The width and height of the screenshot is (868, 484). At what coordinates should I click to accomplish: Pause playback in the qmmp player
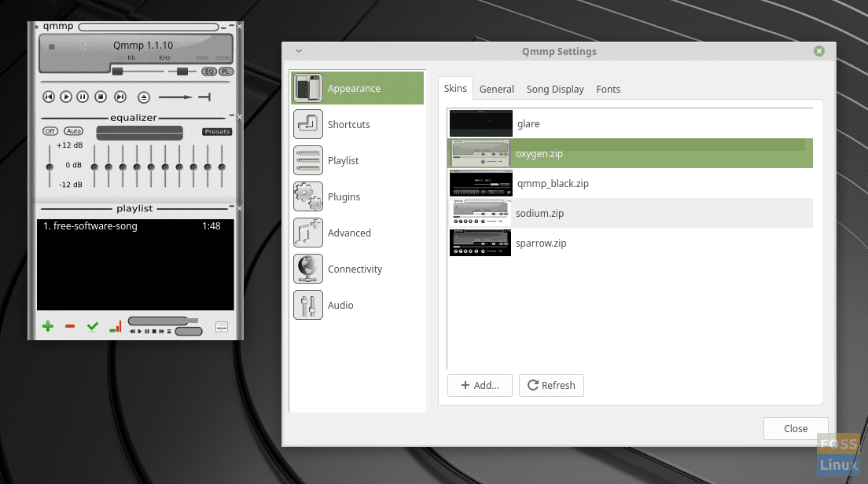pyautogui.click(x=83, y=97)
